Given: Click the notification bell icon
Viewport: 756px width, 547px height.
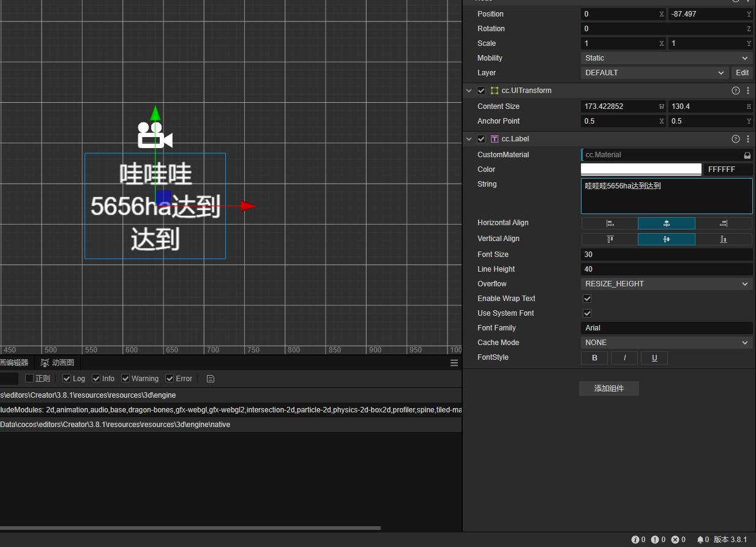Looking at the screenshot, I should (x=700, y=540).
